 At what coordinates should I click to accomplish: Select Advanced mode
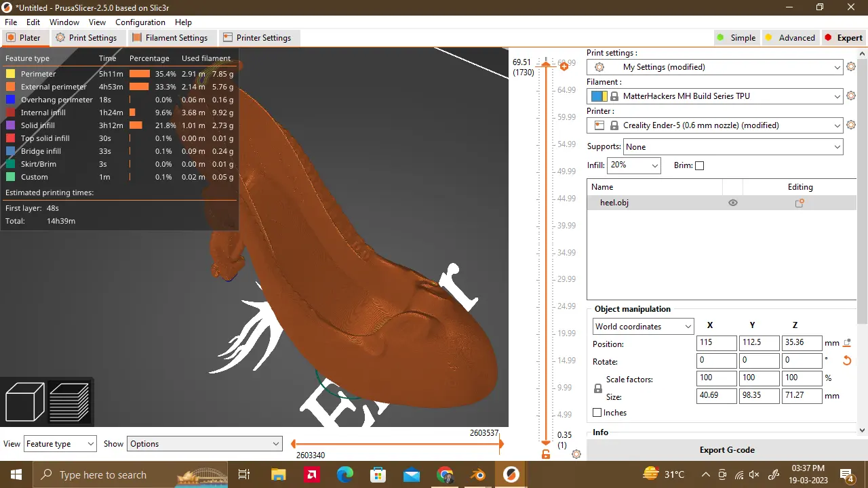[x=789, y=38]
